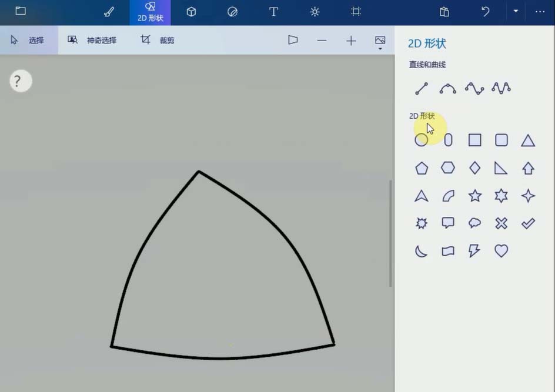Open the Stickers tab
This screenshot has width=555, height=392.
tap(232, 12)
